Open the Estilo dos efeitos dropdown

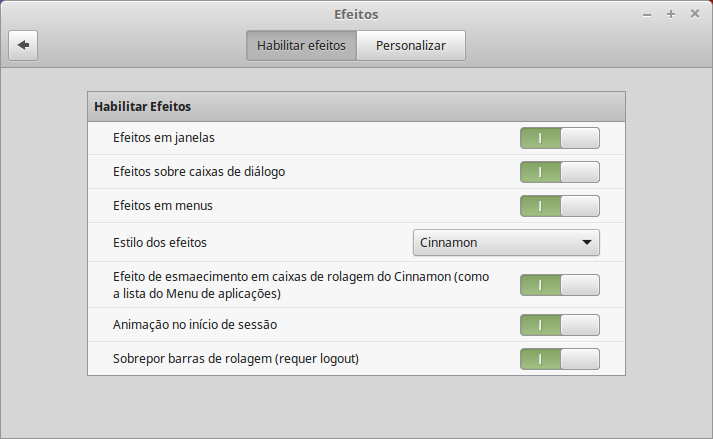point(505,242)
